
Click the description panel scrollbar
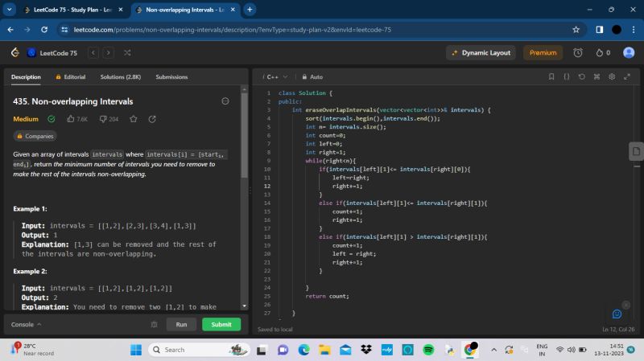[x=245, y=135]
